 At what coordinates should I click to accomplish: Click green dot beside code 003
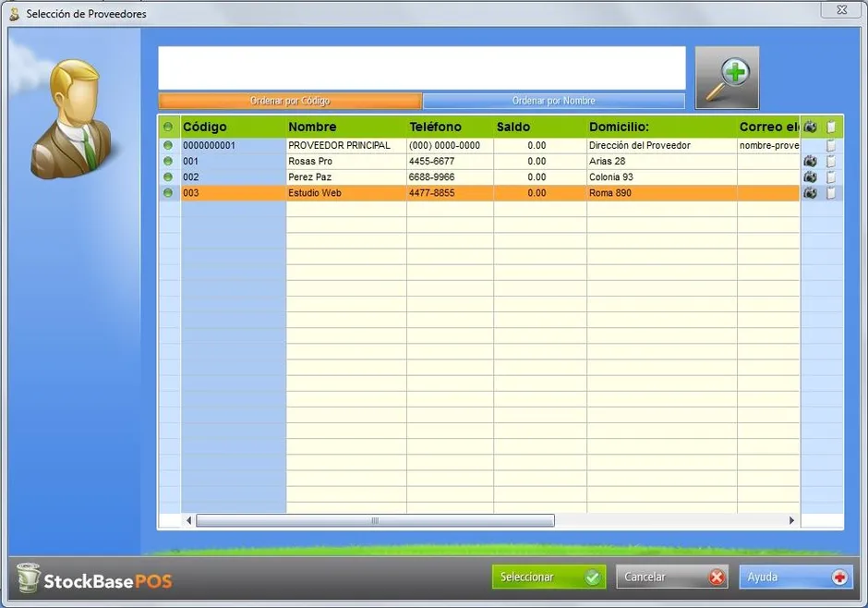point(168,193)
